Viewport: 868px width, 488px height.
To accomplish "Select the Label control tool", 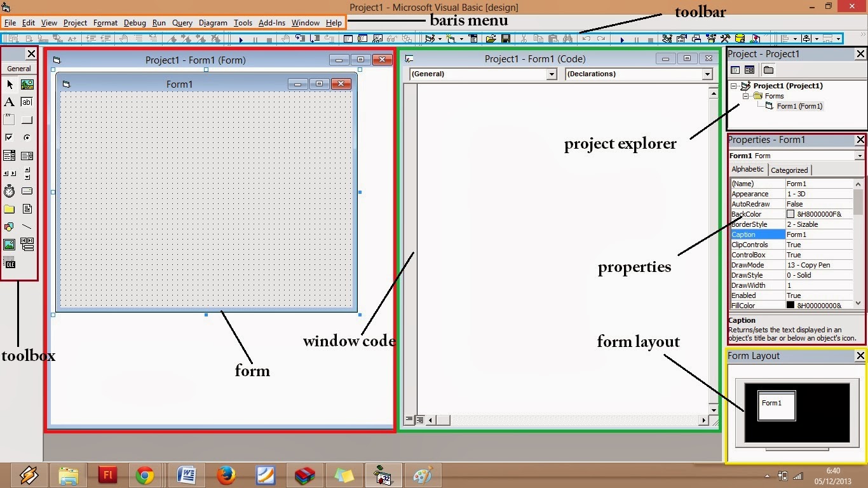I will [10, 102].
